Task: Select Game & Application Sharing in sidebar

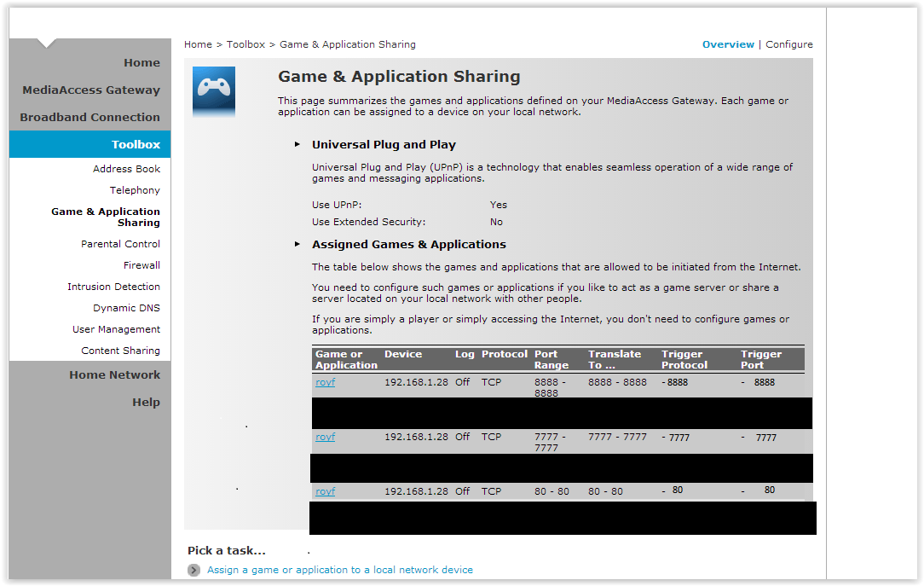Action: click(x=106, y=217)
